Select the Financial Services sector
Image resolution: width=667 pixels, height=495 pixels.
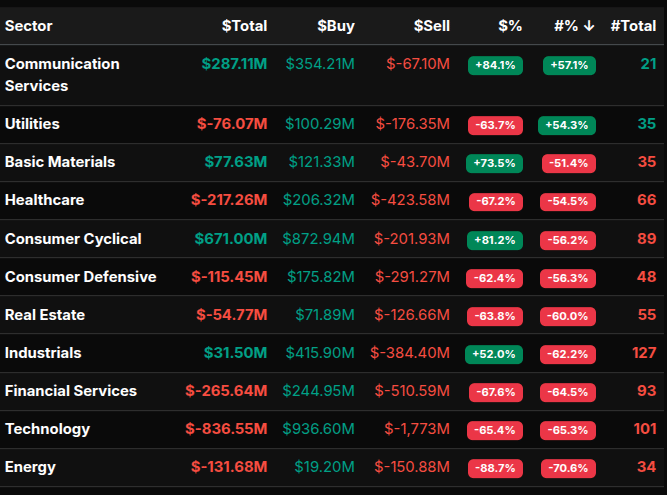pyautogui.click(x=71, y=391)
